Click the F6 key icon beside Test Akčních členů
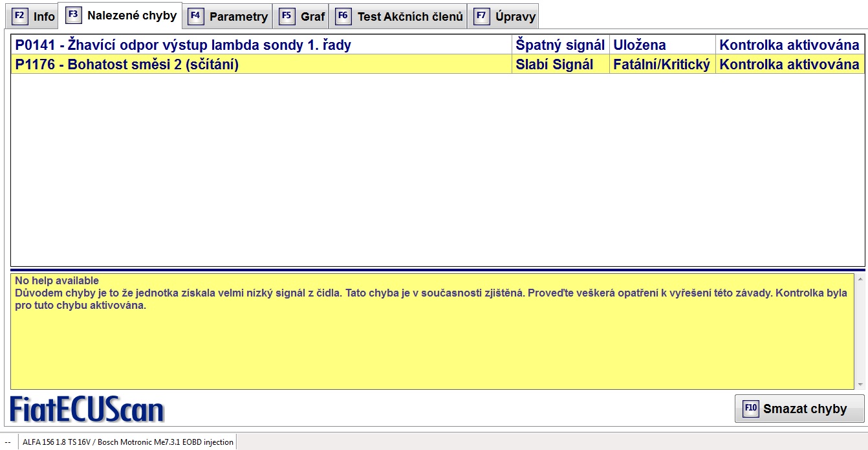 click(x=343, y=16)
